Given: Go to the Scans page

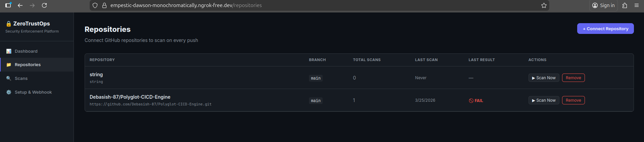Looking at the screenshot, I should [21, 79].
